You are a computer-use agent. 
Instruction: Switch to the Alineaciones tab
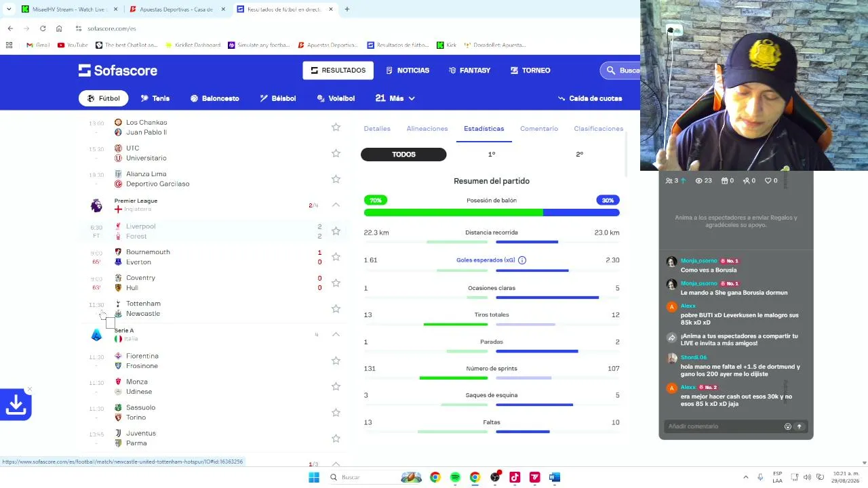[x=427, y=129]
